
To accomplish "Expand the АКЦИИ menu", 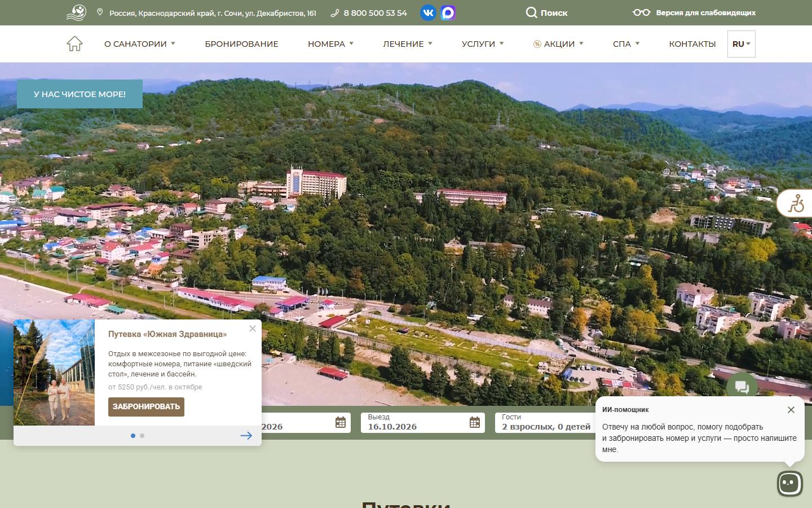I will click(x=558, y=44).
